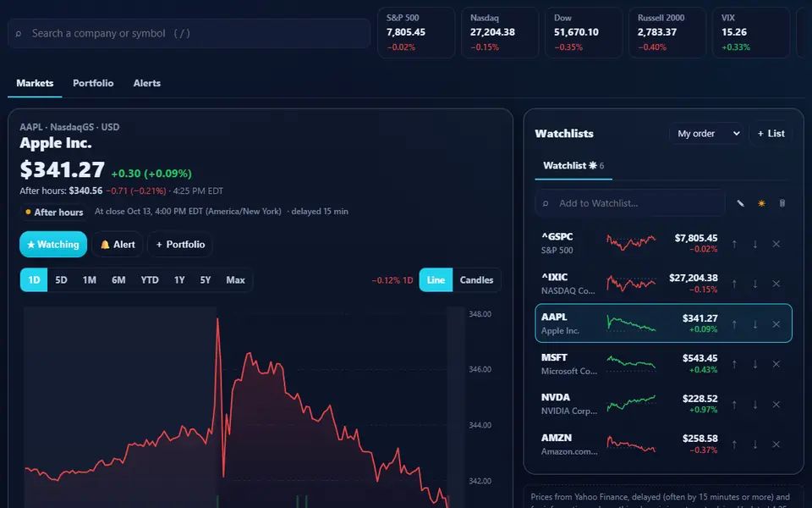Move ^IXIC row down in watchlist

click(755, 284)
